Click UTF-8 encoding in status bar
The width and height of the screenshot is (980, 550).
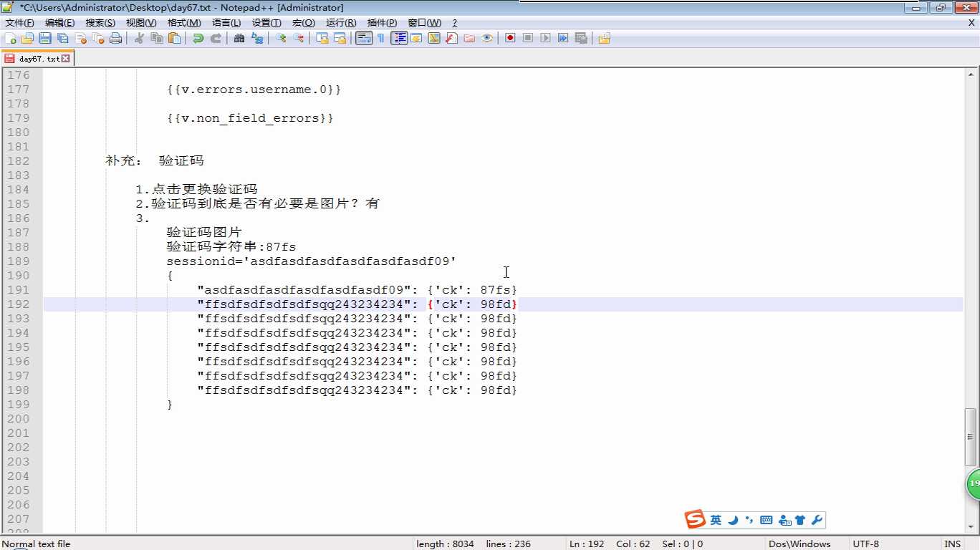[866, 544]
